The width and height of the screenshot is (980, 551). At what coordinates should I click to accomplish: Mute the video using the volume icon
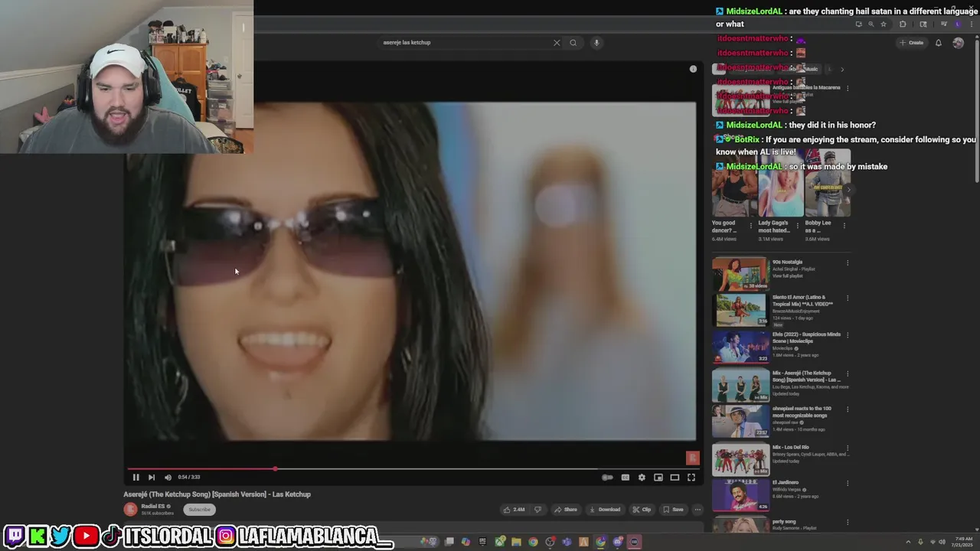pos(168,478)
